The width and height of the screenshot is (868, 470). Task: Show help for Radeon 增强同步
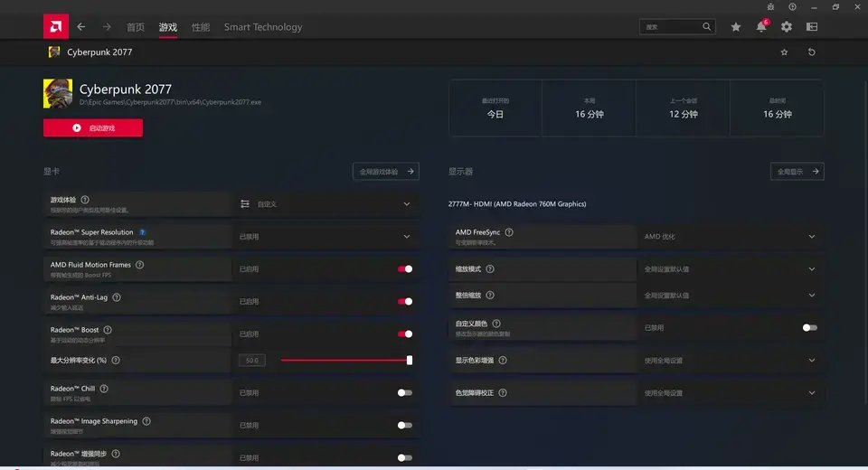tap(116, 454)
